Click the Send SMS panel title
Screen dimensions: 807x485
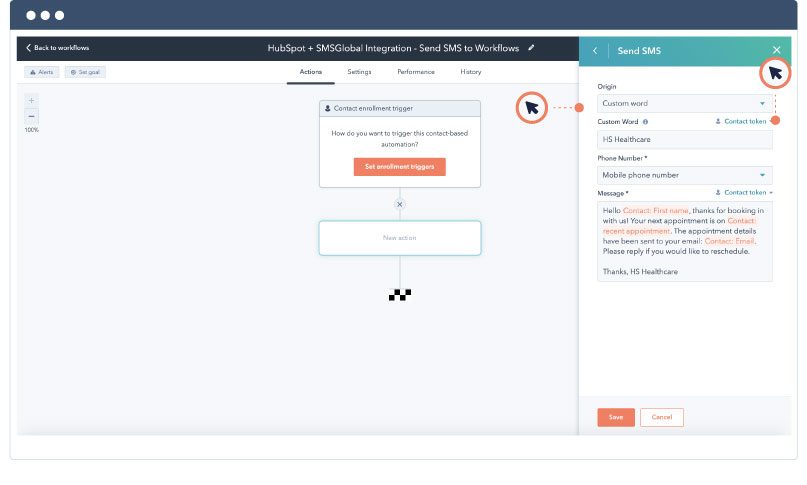coord(639,50)
